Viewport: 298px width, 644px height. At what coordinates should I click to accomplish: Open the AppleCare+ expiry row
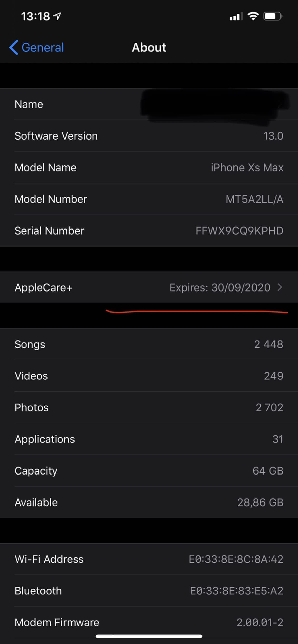coord(149,287)
